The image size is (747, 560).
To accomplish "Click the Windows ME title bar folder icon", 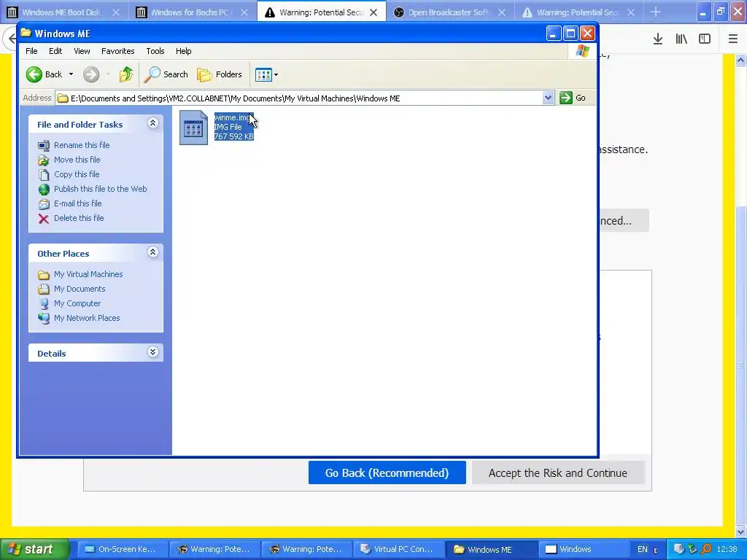I will pyautogui.click(x=26, y=33).
